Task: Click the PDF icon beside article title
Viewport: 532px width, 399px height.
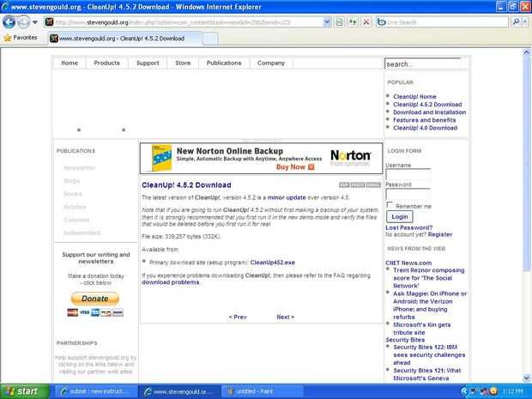Action: pyautogui.click(x=344, y=184)
